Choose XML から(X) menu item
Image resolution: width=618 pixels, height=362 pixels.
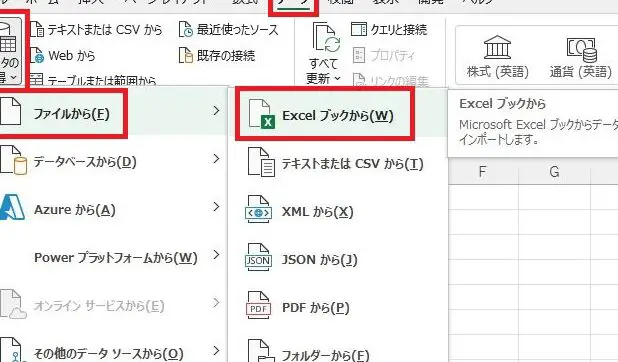pos(338,211)
